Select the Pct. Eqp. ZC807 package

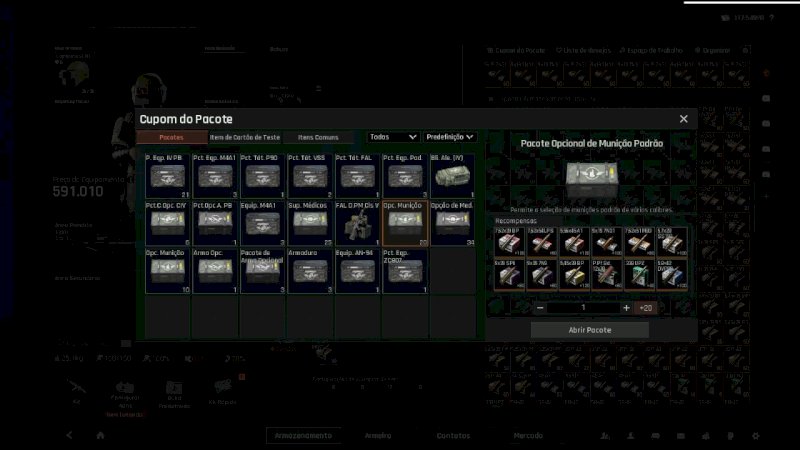tap(405, 271)
